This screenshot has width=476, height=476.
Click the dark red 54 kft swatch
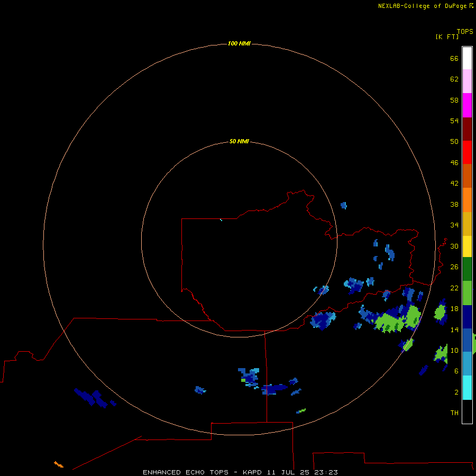[x=467, y=129]
